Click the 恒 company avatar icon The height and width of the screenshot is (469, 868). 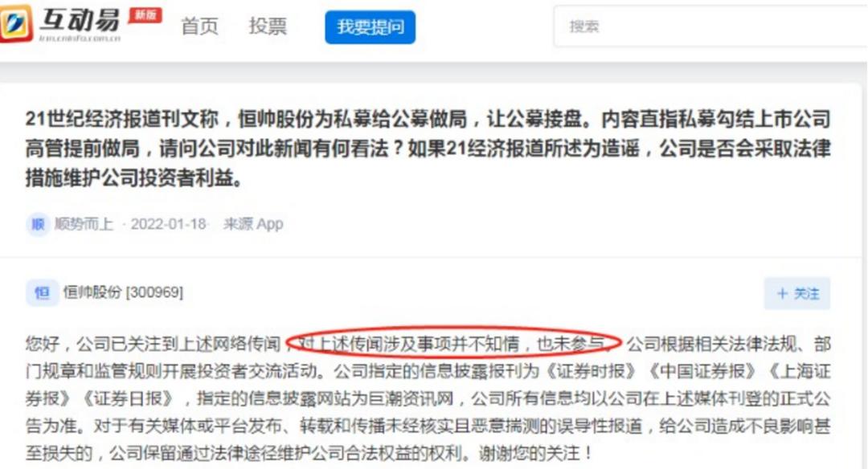coord(42,292)
